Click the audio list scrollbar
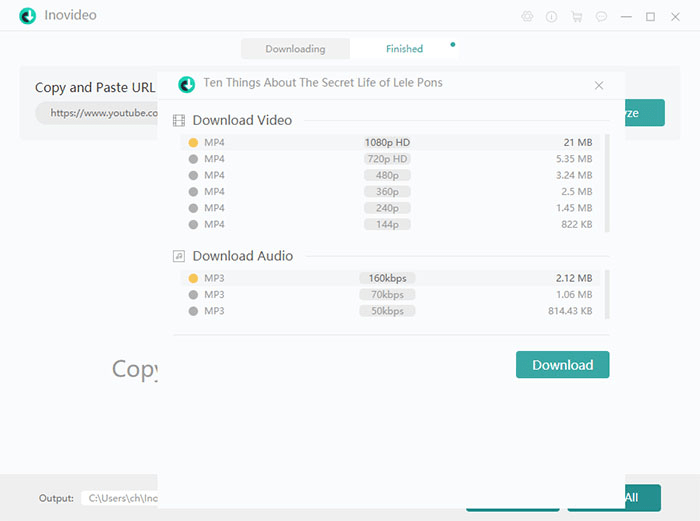 click(607, 294)
